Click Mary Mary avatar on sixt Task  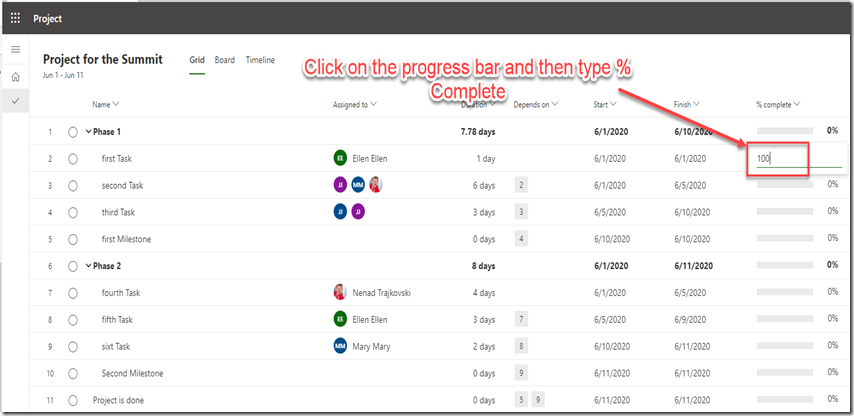(x=340, y=346)
